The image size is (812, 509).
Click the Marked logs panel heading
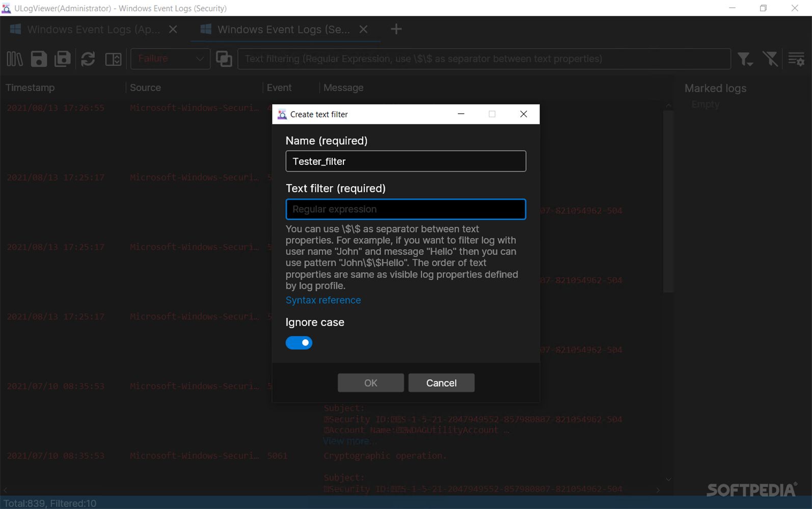[x=715, y=88]
